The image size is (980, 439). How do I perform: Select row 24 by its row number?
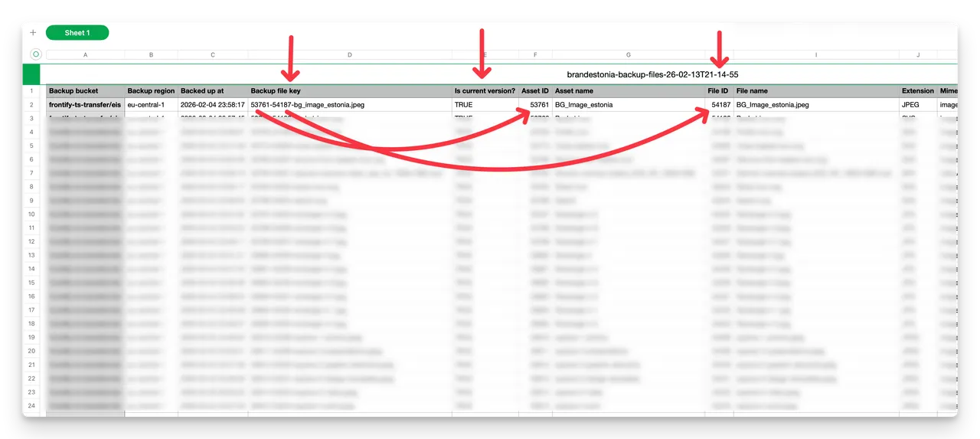32,405
